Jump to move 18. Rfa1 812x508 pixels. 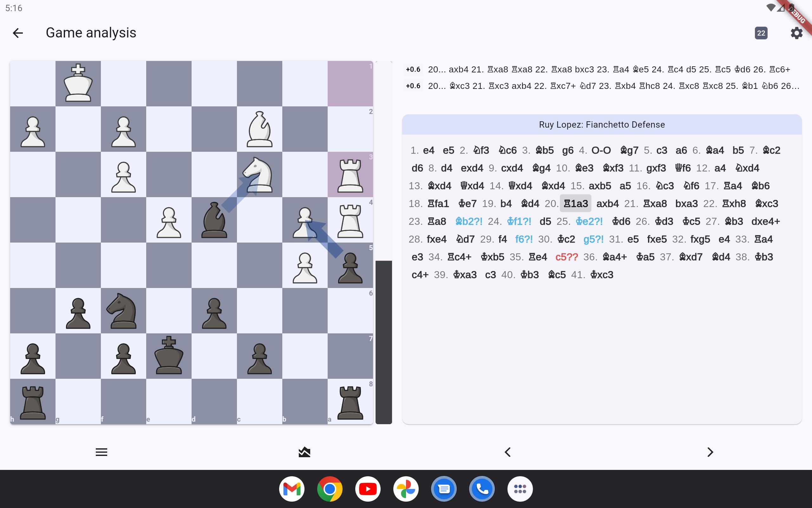[x=438, y=204]
